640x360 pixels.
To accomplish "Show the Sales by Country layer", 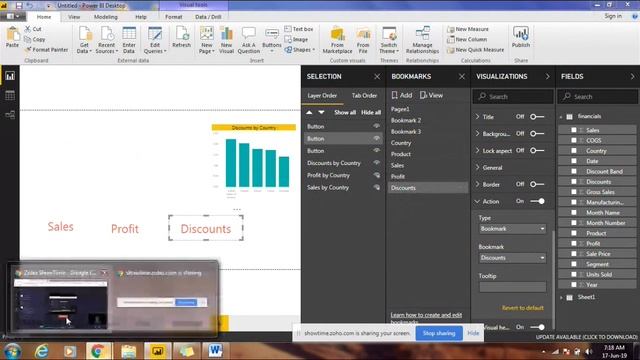I will click(376, 187).
